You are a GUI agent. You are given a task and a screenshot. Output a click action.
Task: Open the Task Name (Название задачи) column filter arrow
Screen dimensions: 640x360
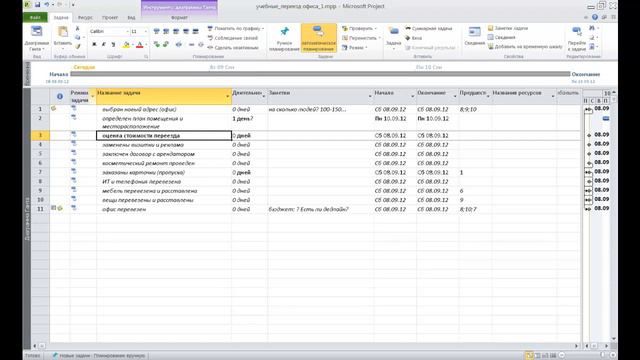[x=228, y=96]
